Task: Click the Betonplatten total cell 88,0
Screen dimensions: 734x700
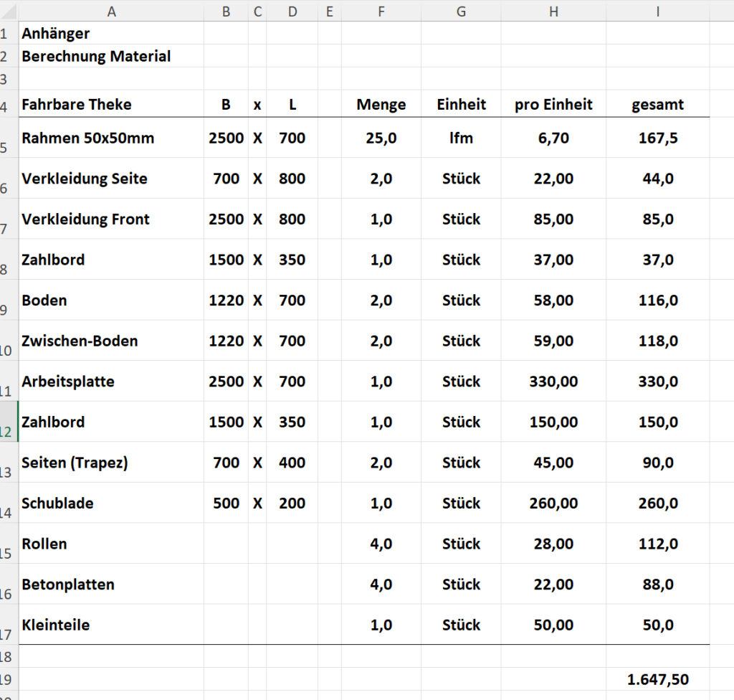Action: point(658,585)
